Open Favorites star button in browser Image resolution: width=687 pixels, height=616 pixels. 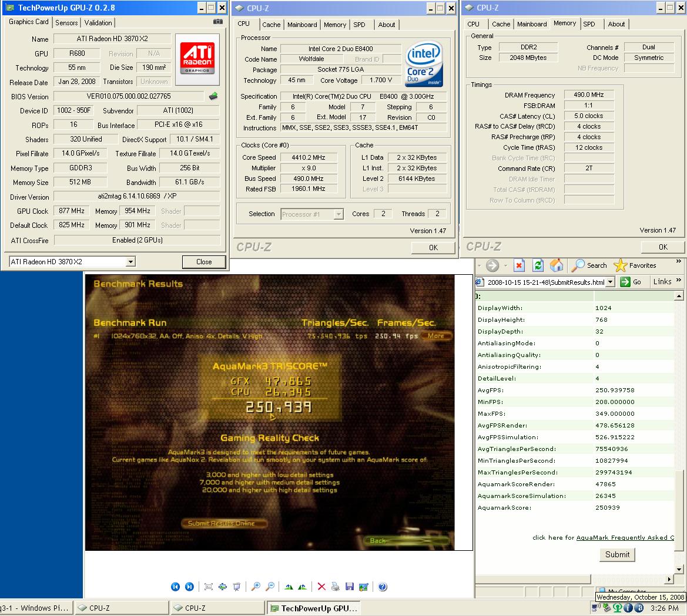(x=635, y=265)
